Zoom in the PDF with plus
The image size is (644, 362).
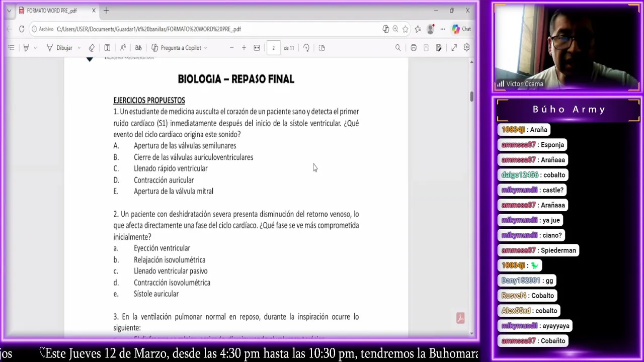pos(244,48)
